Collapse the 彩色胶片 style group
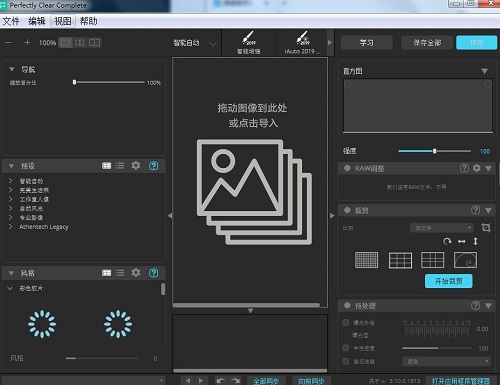The height and width of the screenshot is (385, 500). point(10,288)
